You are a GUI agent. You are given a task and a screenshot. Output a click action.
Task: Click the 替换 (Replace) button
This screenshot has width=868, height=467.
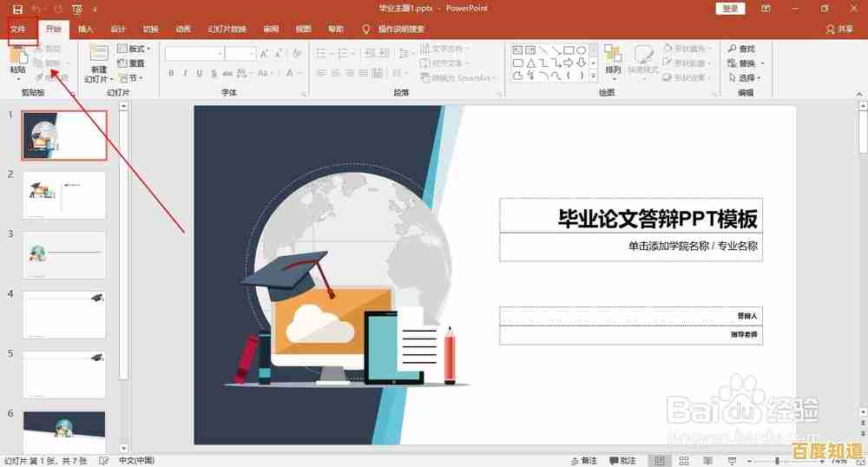tap(745, 63)
